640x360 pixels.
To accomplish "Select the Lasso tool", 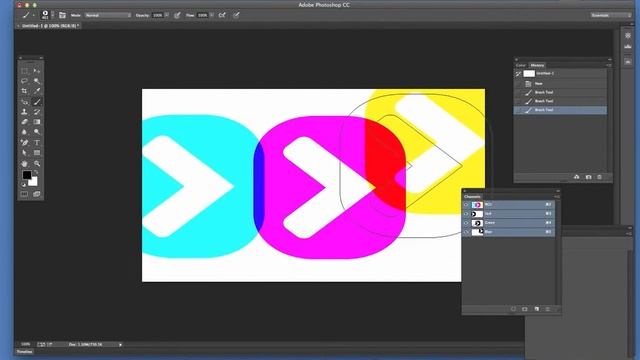I will pyautogui.click(x=24, y=81).
